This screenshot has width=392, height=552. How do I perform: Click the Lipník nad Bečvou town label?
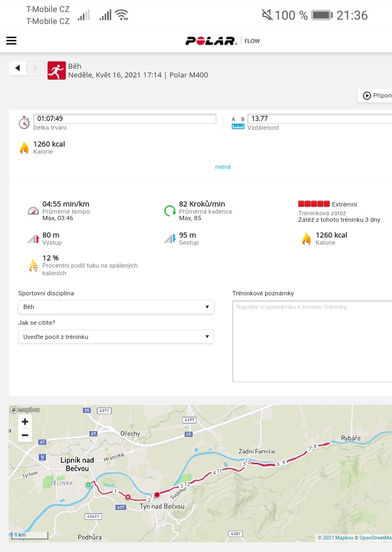point(77,464)
